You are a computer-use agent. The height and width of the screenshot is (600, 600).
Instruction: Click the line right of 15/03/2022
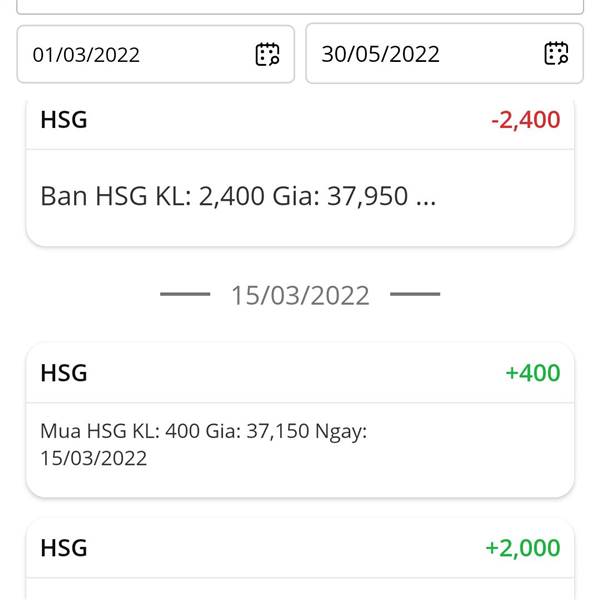pos(415,294)
